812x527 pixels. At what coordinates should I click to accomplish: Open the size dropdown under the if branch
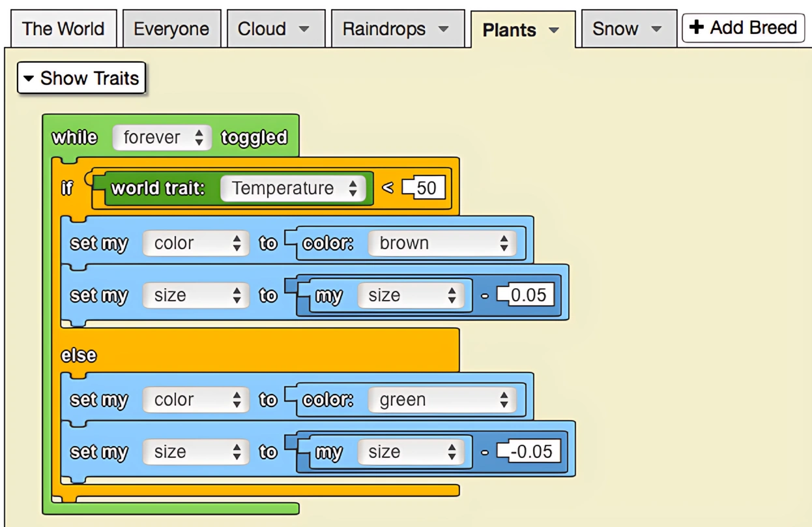point(196,295)
